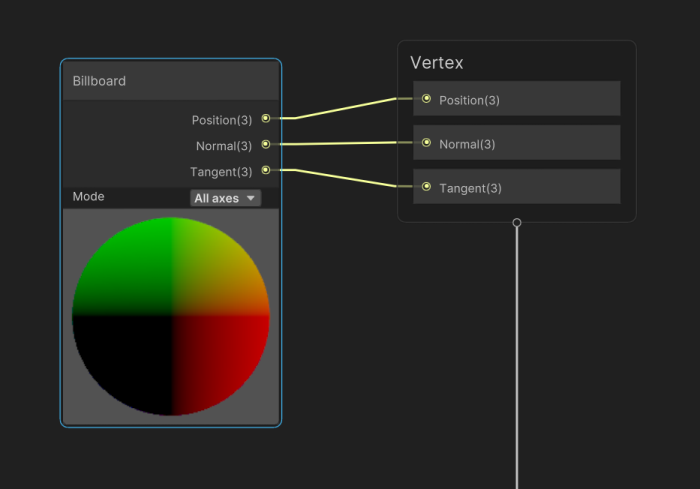Click the Position(3) label in Billboard node
The height and width of the screenshot is (489, 700).
tap(222, 120)
